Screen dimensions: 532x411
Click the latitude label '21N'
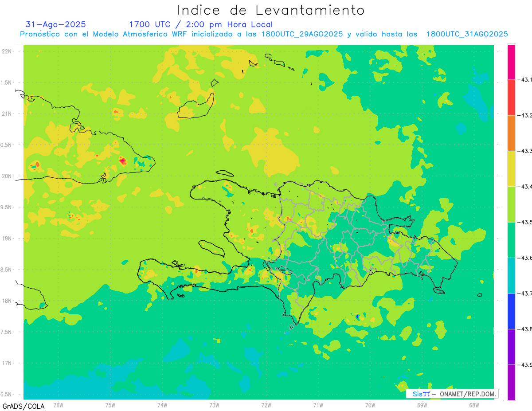coord(7,114)
